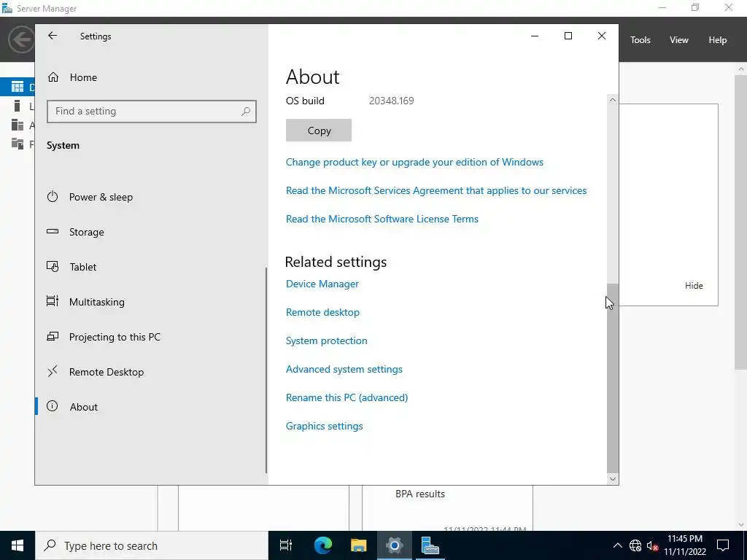
Task: Click the Find a setting search box
Action: [x=152, y=112]
